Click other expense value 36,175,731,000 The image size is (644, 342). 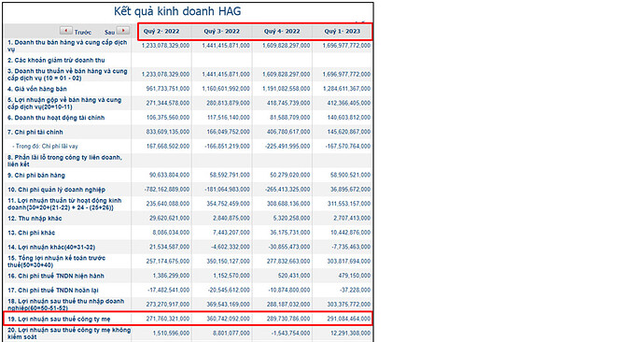(290, 233)
